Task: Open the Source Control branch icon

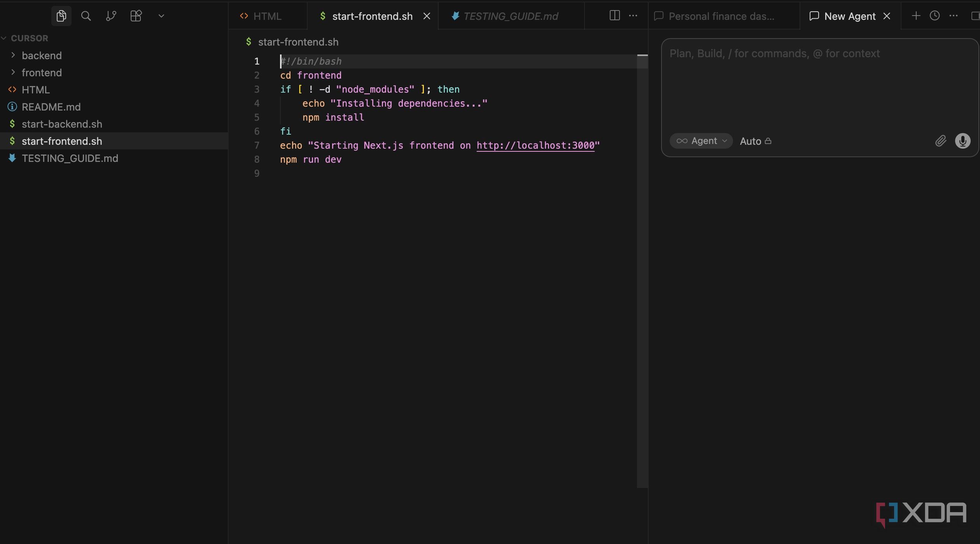Action: (x=111, y=16)
